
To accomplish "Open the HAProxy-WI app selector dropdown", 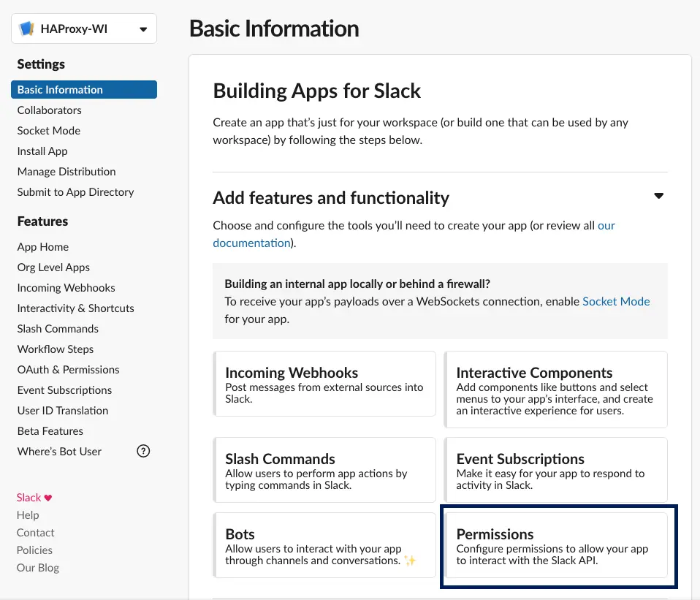I will (x=142, y=29).
